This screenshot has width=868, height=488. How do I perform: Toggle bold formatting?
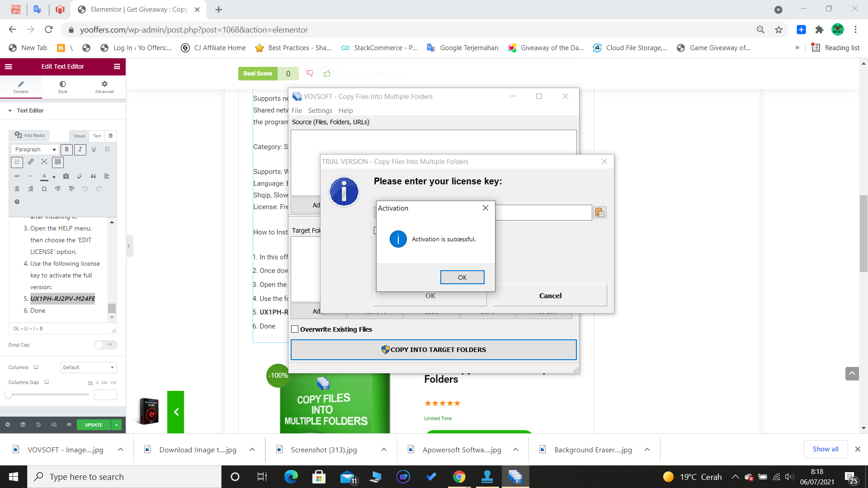[x=66, y=150]
